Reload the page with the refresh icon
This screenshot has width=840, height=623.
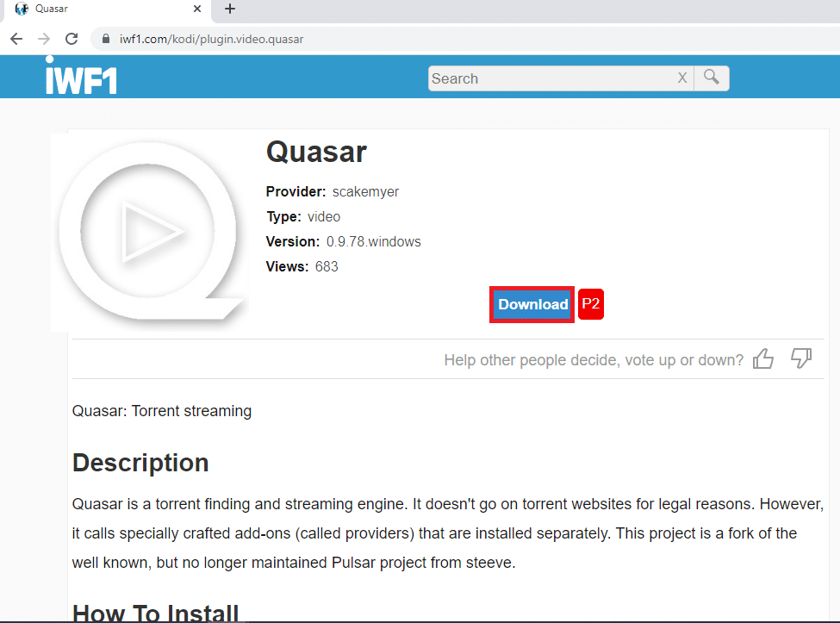pos(72,39)
